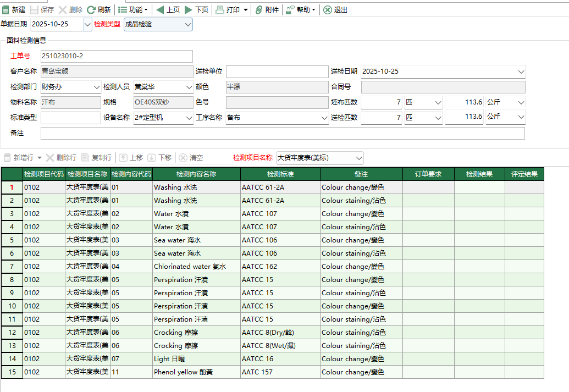Click the 退出 (Exit) icon
The width and height of the screenshot is (569, 392).
pyautogui.click(x=328, y=10)
